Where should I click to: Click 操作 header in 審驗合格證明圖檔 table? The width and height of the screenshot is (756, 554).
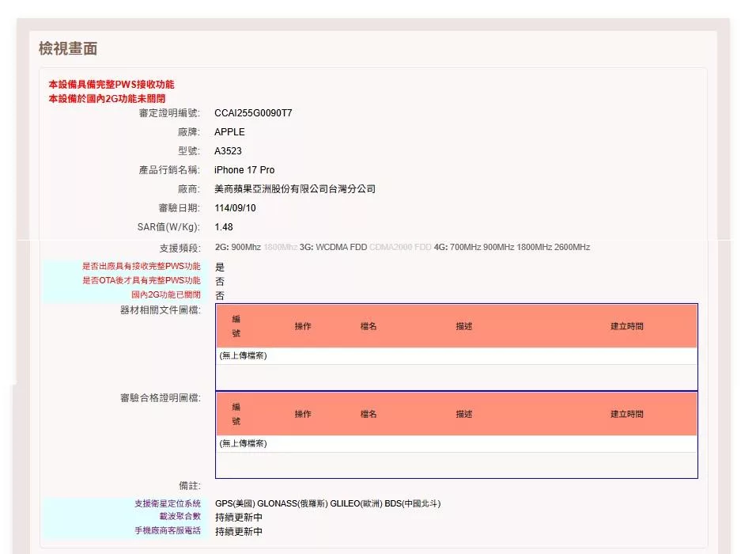[x=303, y=414]
